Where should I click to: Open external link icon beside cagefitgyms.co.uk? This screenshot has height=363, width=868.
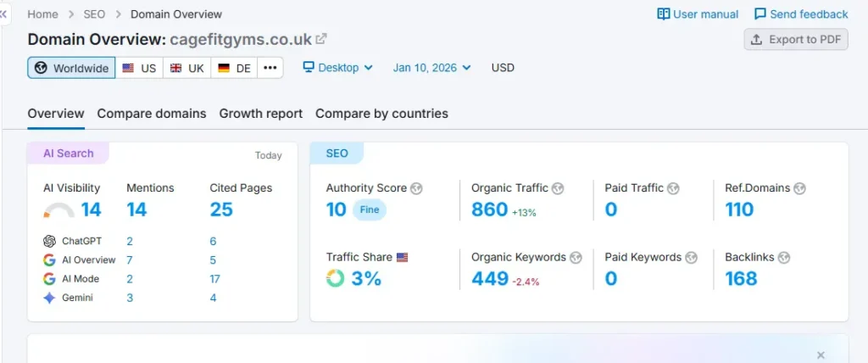coord(321,39)
